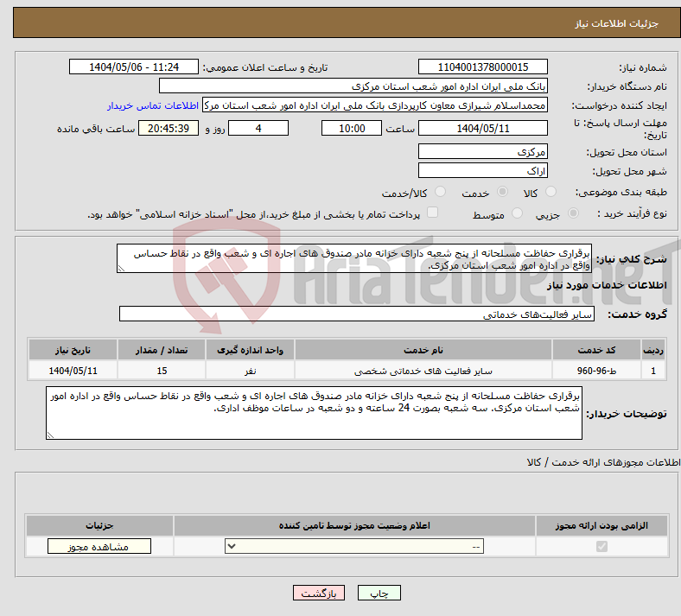Image resolution: width=681 pixels, height=616 pixels.
Task: Choose the جزیی purchase type radio
Action: click(x=573, y=213)
